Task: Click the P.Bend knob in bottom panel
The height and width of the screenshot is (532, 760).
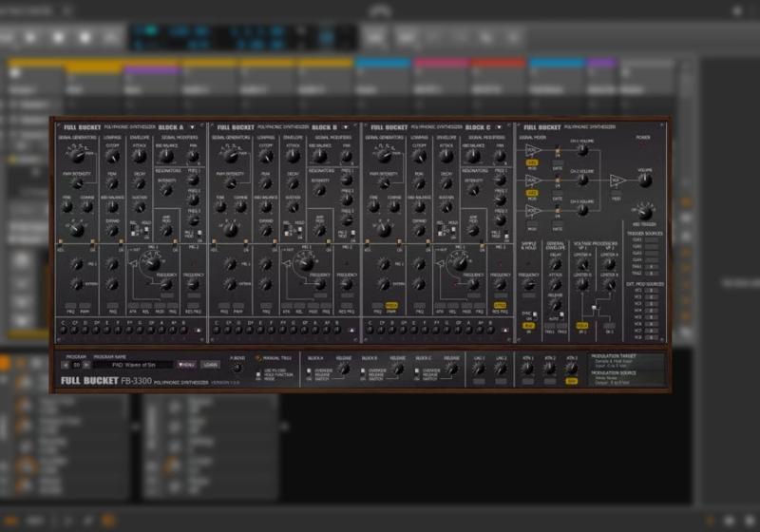Action: [237, 370]
